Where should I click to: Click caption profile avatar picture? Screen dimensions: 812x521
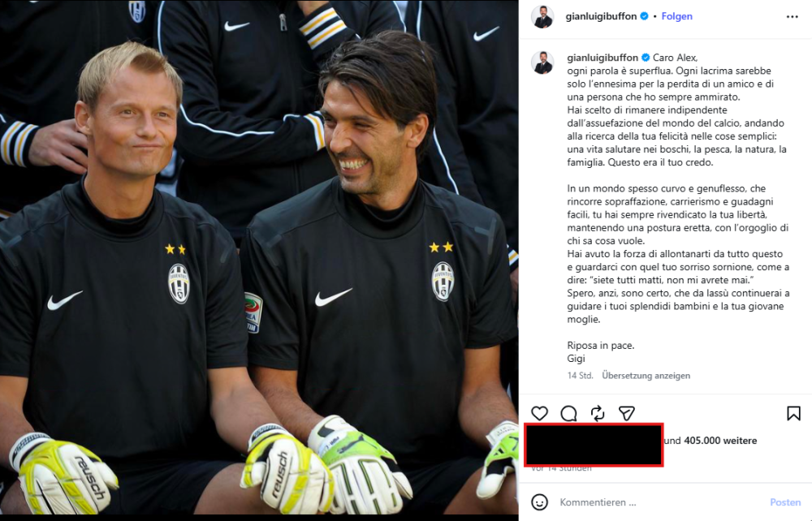point(542,62)
